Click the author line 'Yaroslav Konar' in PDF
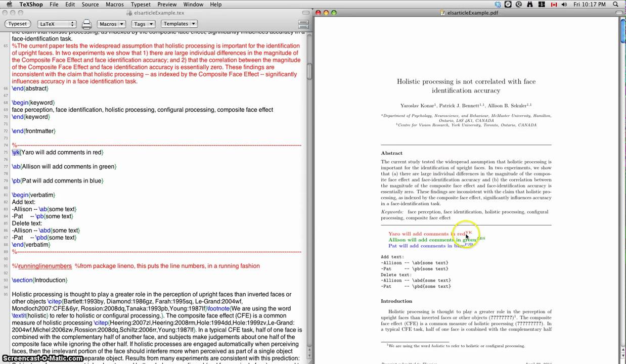 pos(466,106)
